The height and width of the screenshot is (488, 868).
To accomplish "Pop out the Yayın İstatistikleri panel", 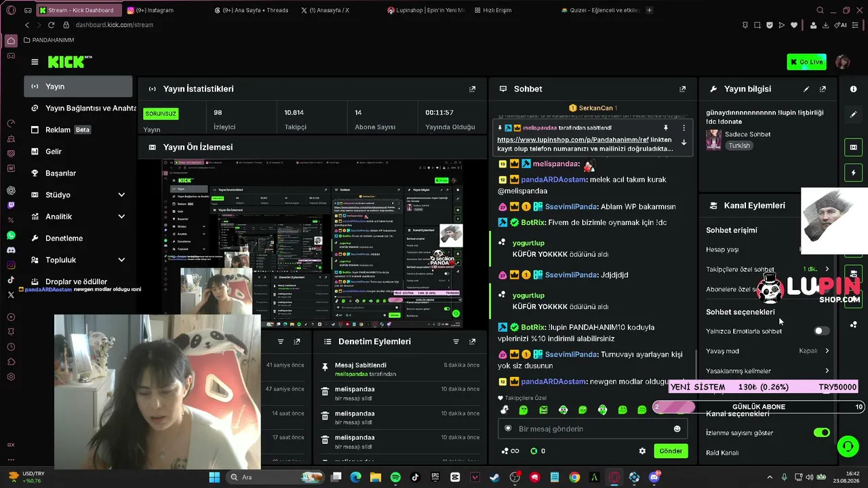I will click(473, 89).
